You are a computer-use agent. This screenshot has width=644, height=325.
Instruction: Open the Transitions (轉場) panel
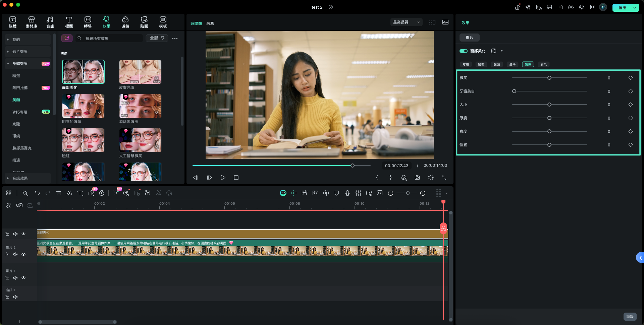pos(88,22)
